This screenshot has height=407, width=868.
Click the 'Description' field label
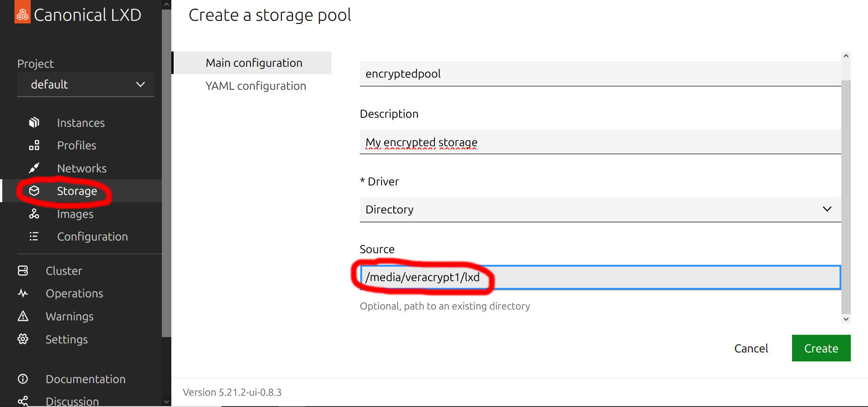(x=389, y=114)
